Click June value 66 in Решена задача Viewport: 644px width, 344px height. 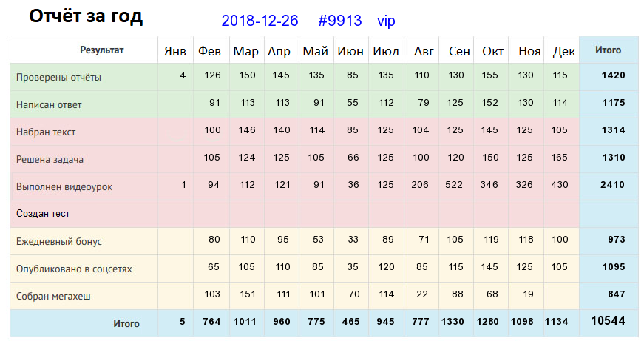353,158
